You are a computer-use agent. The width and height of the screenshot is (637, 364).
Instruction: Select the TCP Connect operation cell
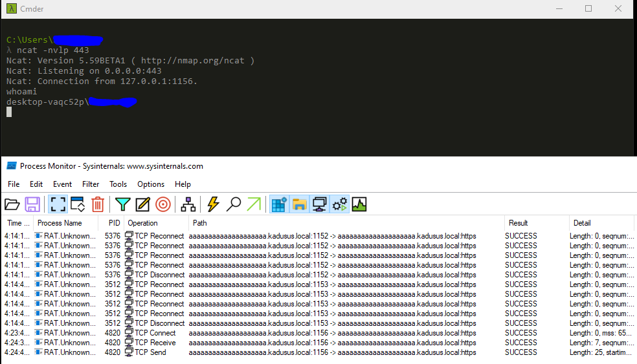pos(155,333)
